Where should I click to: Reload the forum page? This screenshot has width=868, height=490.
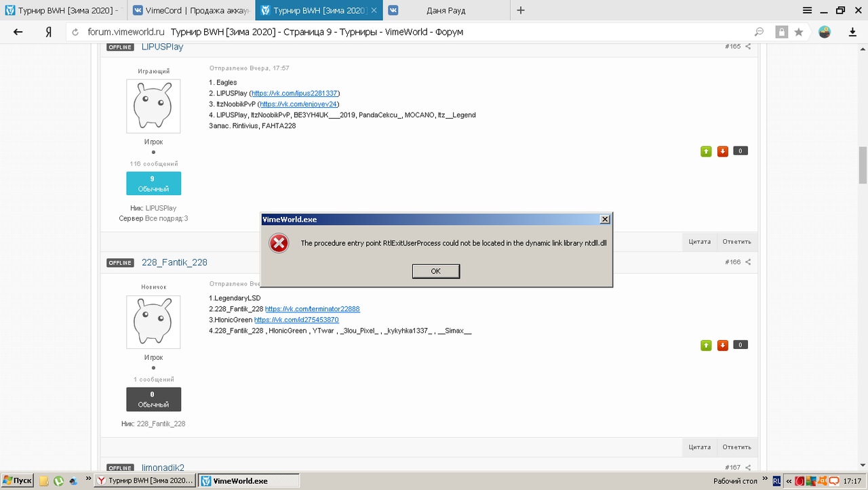75,32
